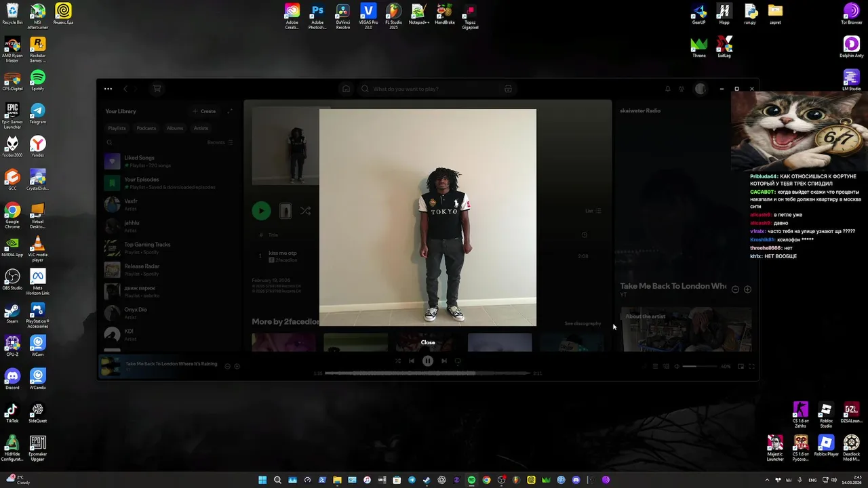Open the List view options dropdown

[593, 211]
